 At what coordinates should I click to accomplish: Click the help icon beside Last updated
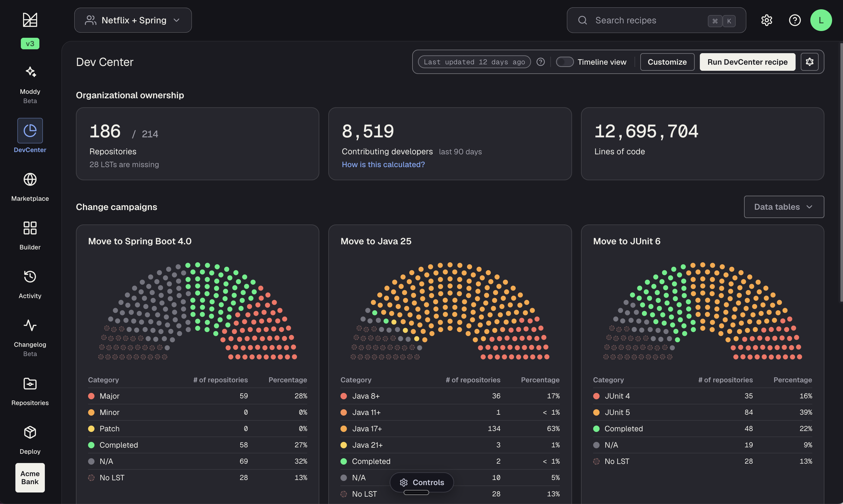click(x=541, y=62)
